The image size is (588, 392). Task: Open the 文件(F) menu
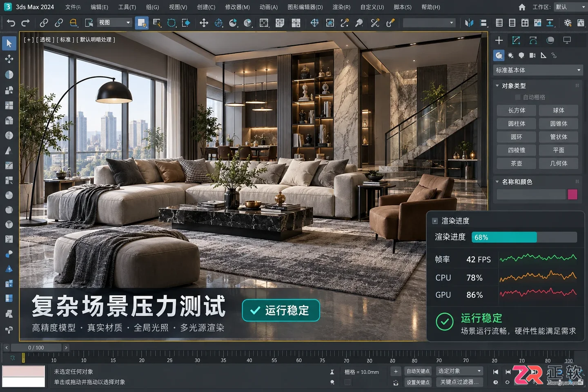coord(73,7)
